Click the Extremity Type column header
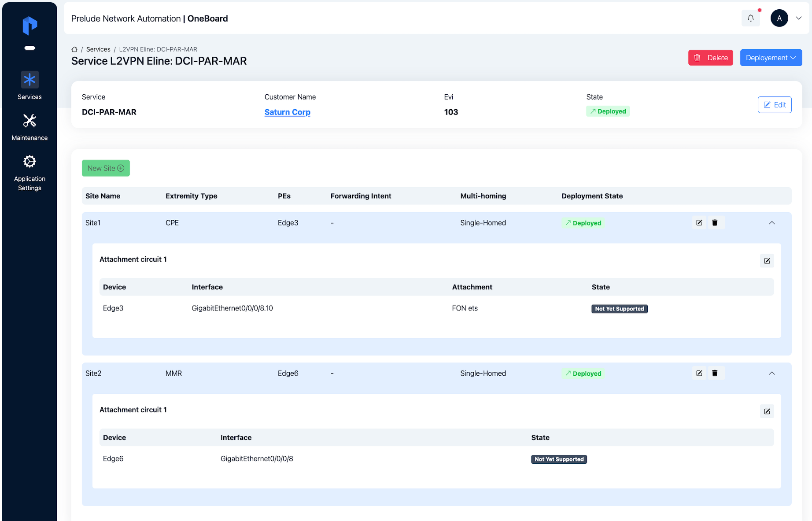This screenshot has height=521, width=812. [x=192, y=196]
